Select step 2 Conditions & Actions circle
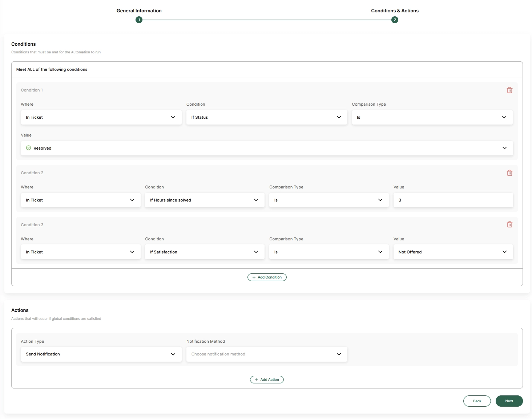The height and width of the screenshot is (419, 532). [x=395, y=20]
